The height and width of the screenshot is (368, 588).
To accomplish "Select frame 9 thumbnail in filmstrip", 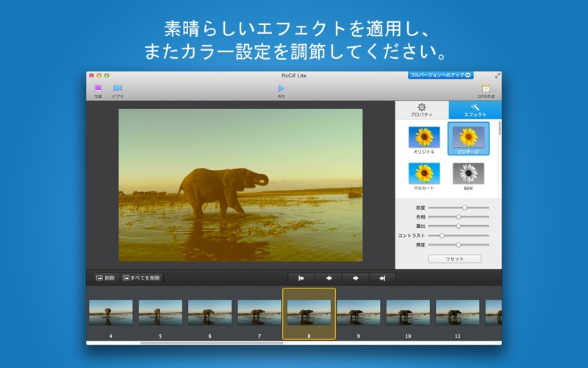I will pyautogui.click(x=359, y=312).
